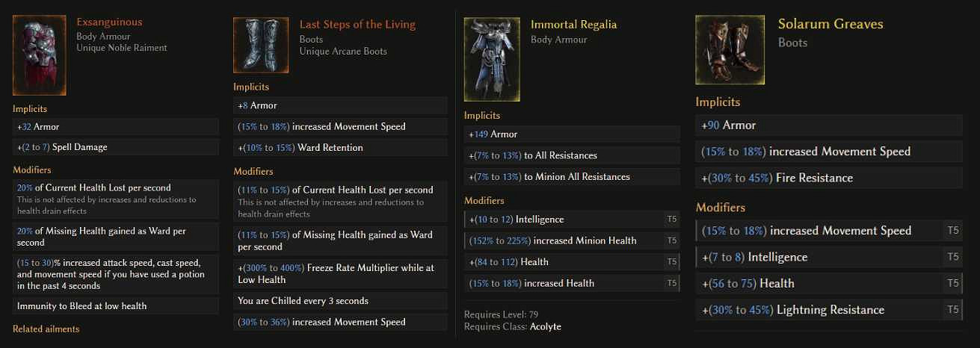Click T5 tag on increased Minion Health
Viewport: 980px width, 348px height.
pyautogui.click(x=671, y=240)
